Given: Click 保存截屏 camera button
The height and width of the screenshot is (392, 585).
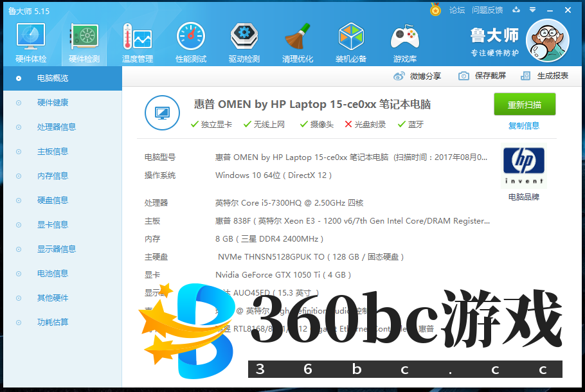Looking at the screenshot, I should point(482,76).
